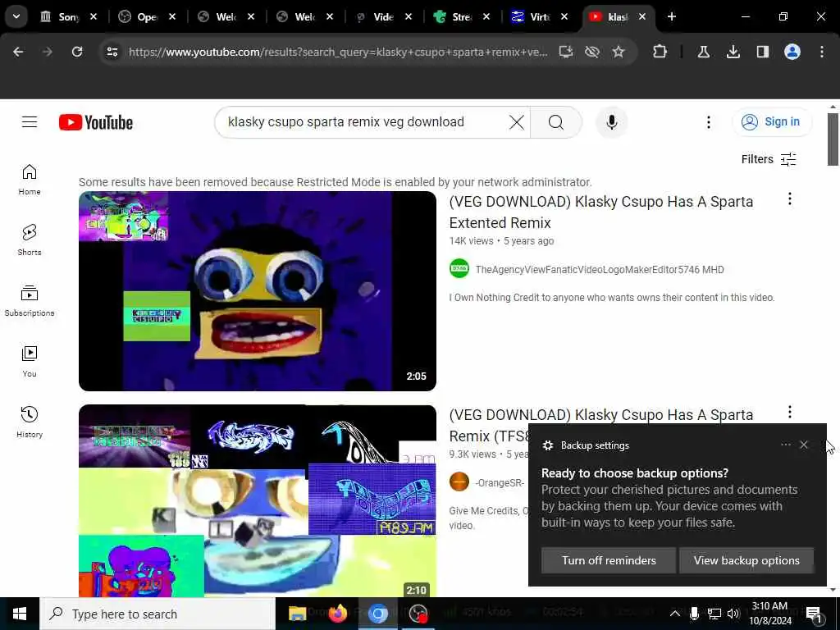
Task: Open Shorts in the YouTube sidebar
Action: coord(30,240)
